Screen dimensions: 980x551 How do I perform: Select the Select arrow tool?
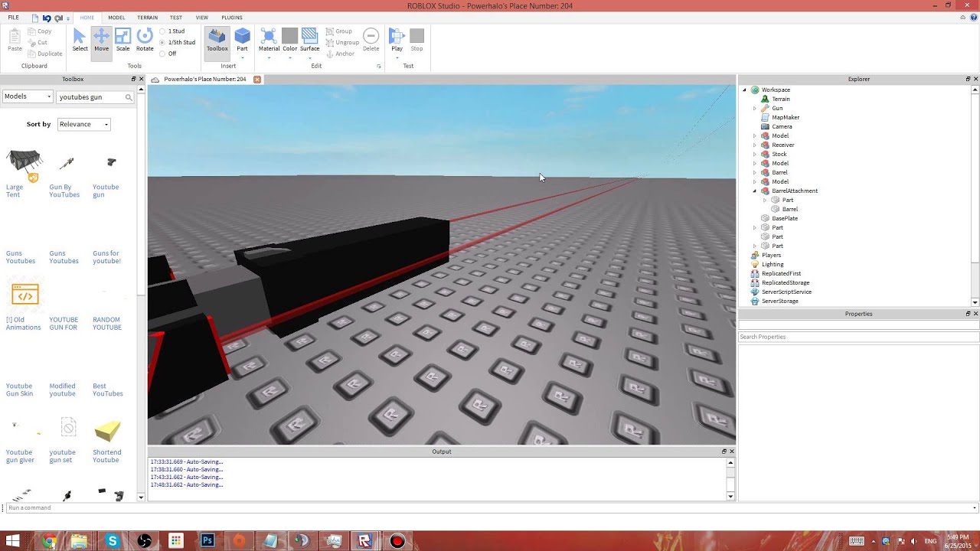click(80, 41)
